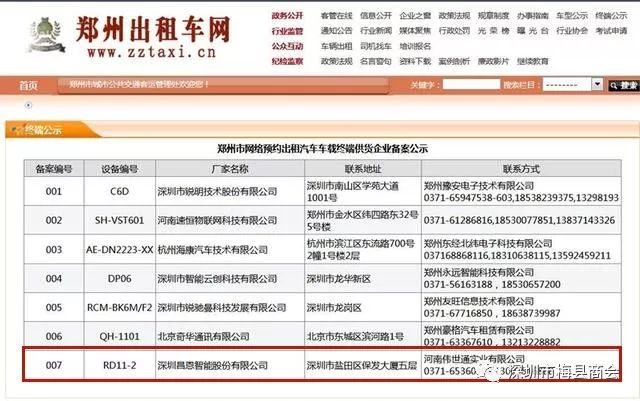Click the 关键字 search input field
This screenshot has width=640, height=401.
[x=471, y=85]
